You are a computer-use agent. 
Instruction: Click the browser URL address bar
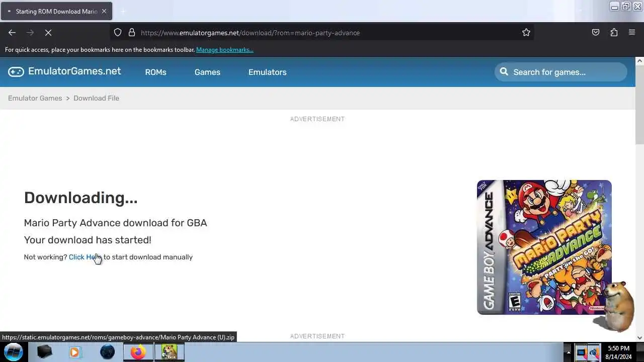322,33
